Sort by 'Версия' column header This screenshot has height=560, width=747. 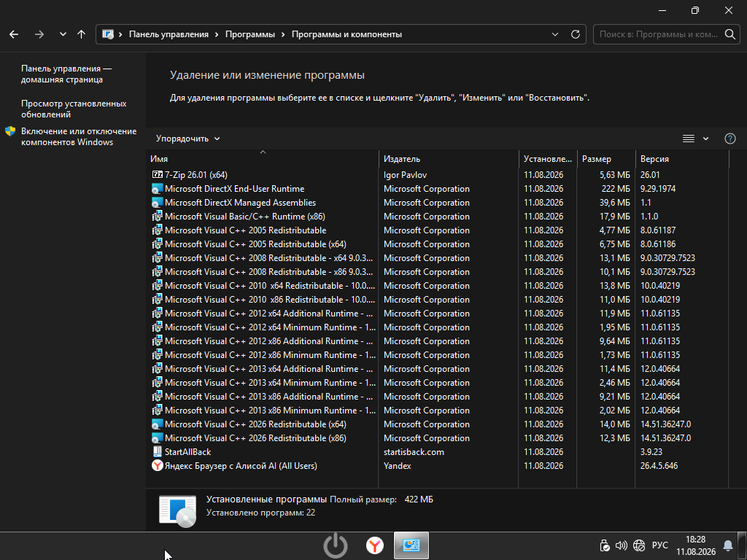click(682, 159)
